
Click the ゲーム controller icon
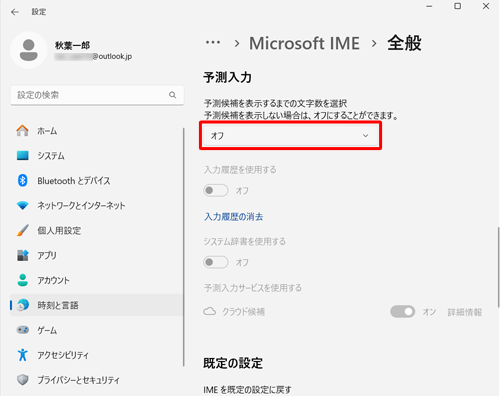23,330
